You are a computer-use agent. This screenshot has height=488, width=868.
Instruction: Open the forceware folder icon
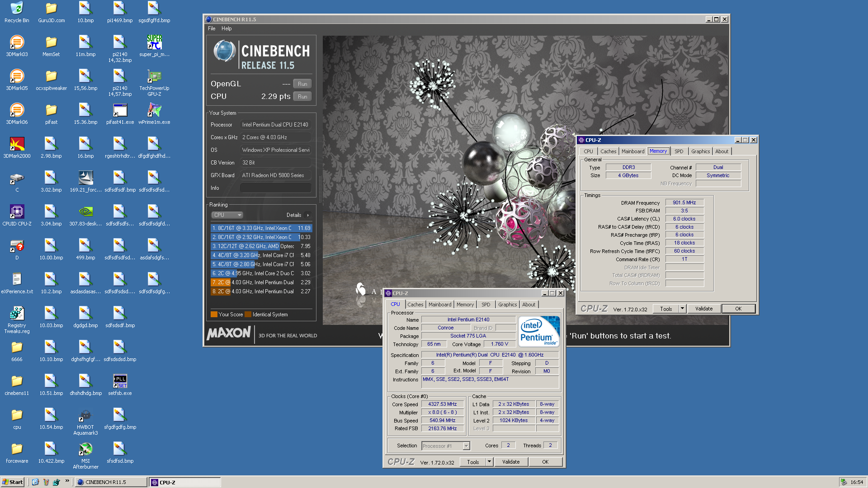click(x=17, y=453)
